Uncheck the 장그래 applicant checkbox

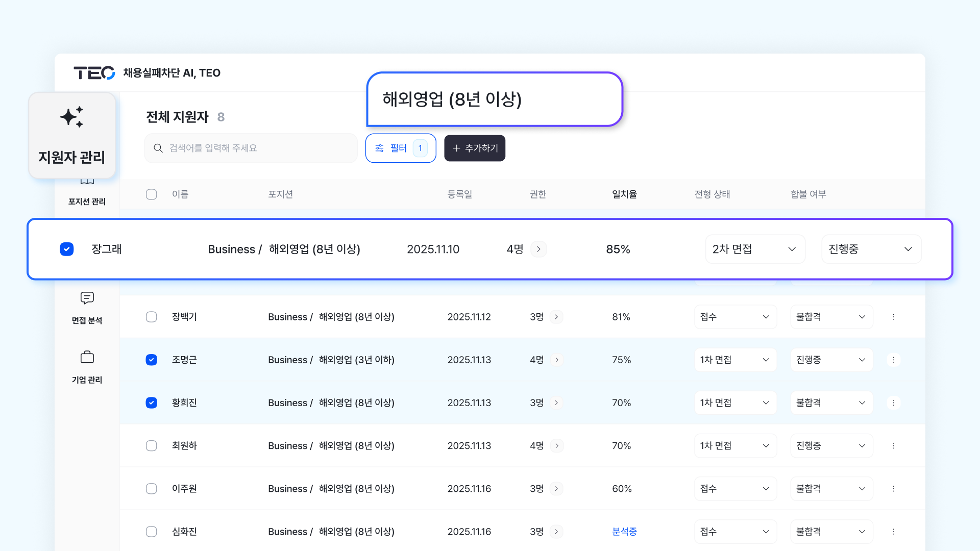click(67, 249)
